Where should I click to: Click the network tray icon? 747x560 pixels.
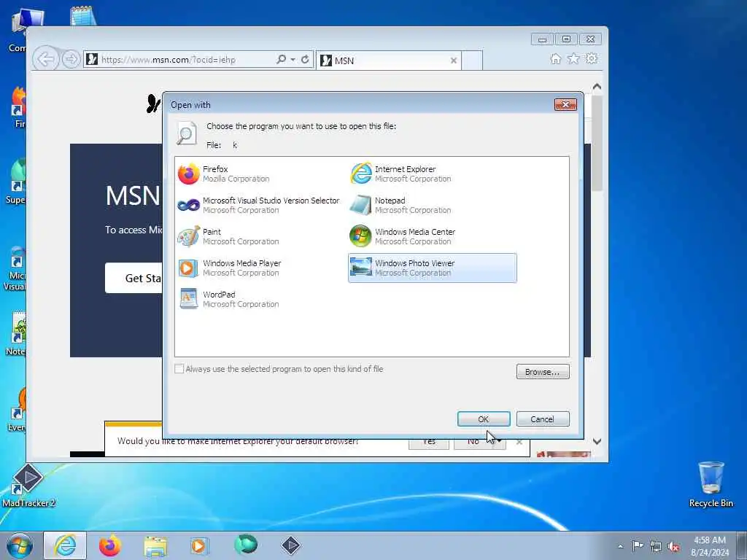pos(656,546)
